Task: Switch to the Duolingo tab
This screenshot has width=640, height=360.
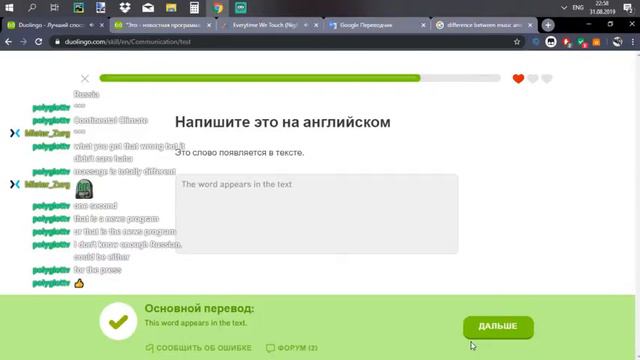Action: point(55,25)
